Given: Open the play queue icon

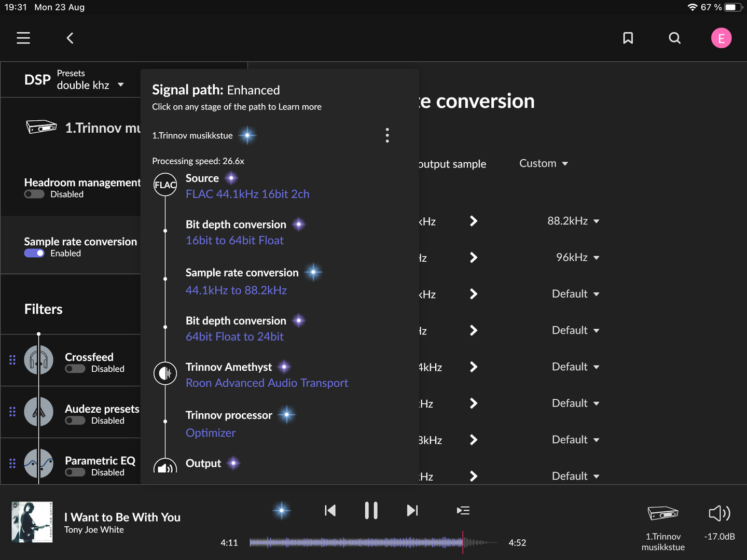Looking at the screenshot, I should coord(463,511).
